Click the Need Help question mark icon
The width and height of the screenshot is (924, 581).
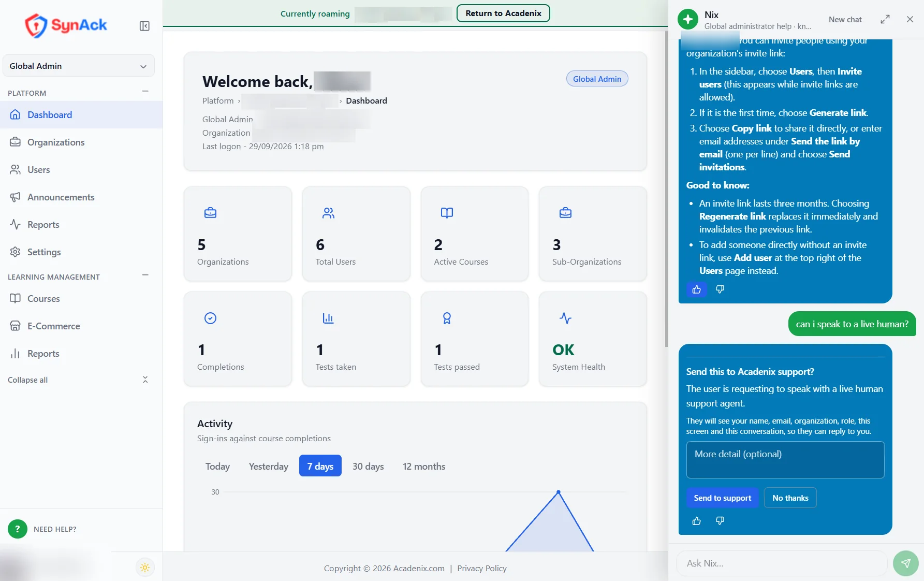pos(18,529)
